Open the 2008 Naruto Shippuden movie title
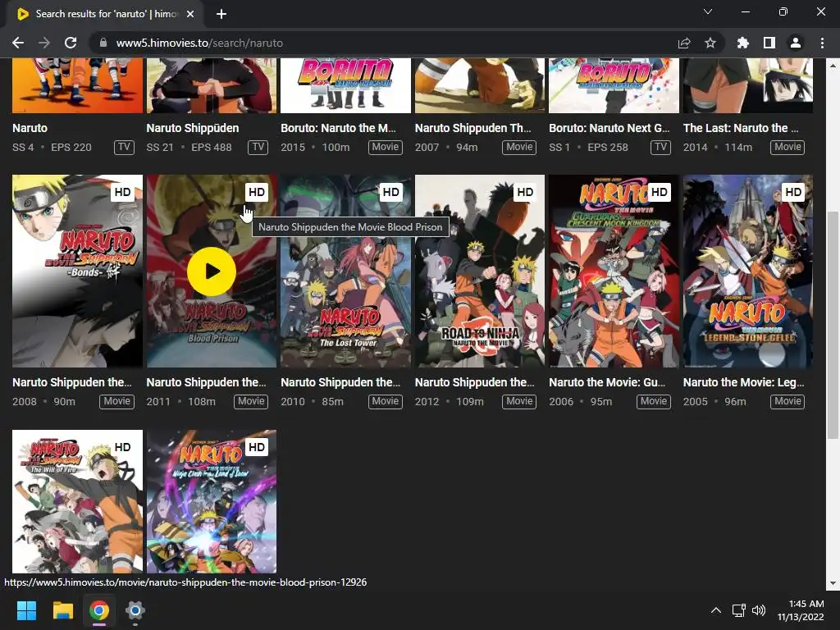840x630 pixels. point(72,382)
